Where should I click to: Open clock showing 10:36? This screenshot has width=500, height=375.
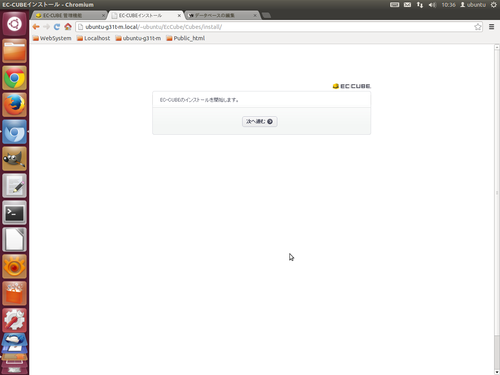(448, 5)
